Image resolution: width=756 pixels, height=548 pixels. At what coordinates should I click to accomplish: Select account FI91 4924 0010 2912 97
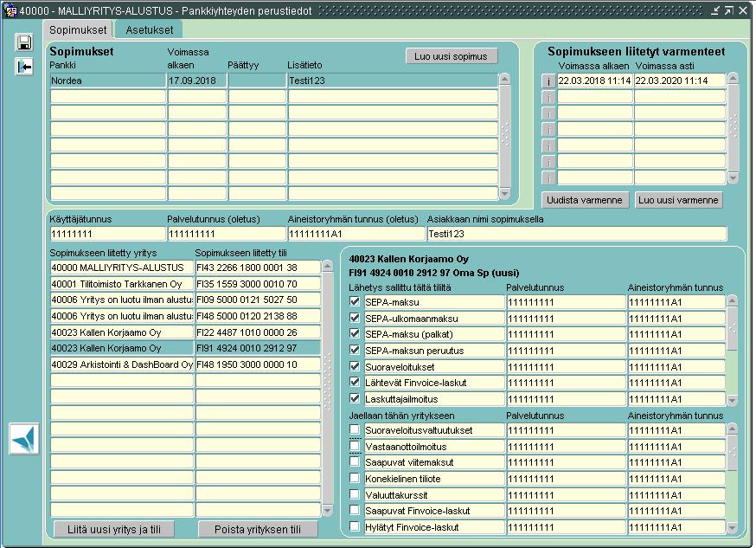click(x=258, y=348)
